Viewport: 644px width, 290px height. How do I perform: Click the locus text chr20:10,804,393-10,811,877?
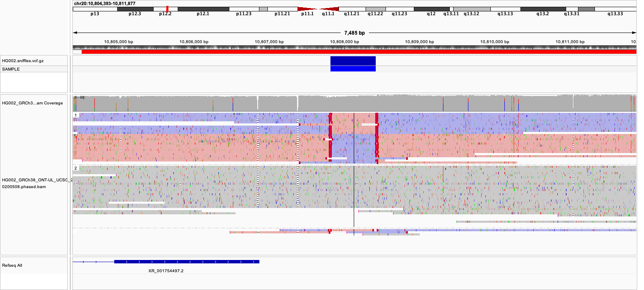point(105,3)
